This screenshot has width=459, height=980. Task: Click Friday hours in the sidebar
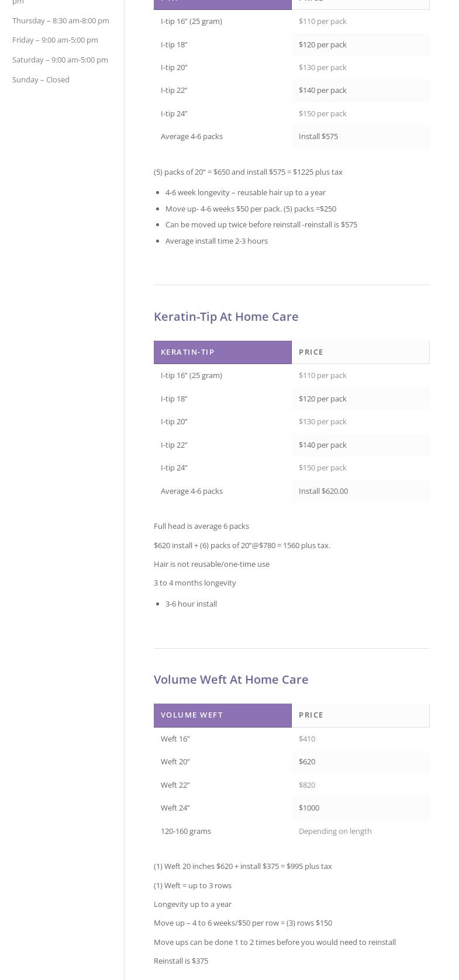click(55, 40)
